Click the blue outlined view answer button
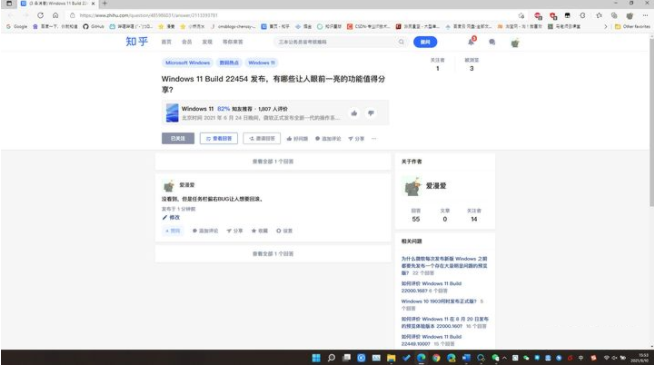 (x=219, y=138)
